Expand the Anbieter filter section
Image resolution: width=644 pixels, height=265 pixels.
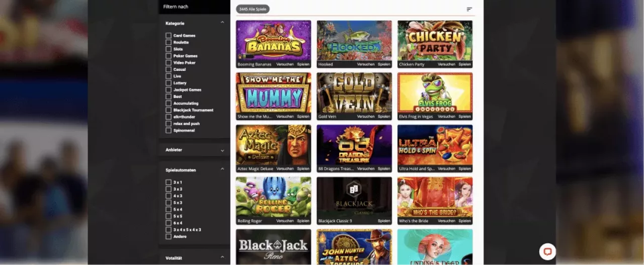(x=222, y=150)
